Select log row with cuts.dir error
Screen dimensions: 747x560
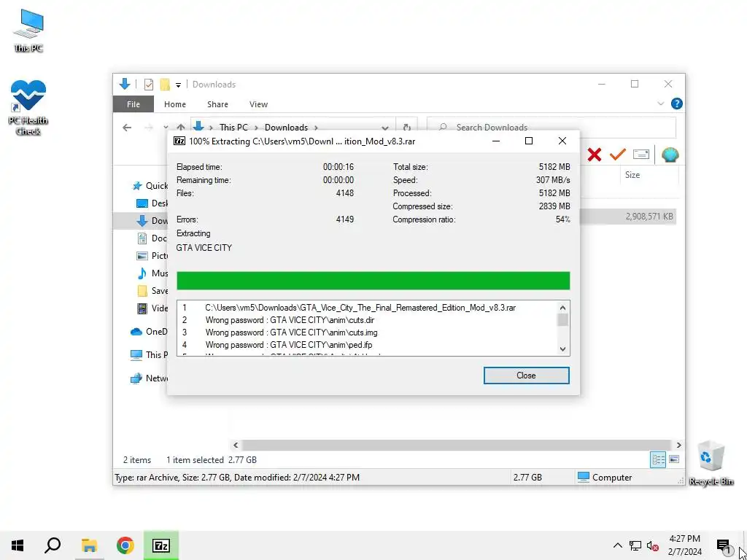[x=367, y=320]
